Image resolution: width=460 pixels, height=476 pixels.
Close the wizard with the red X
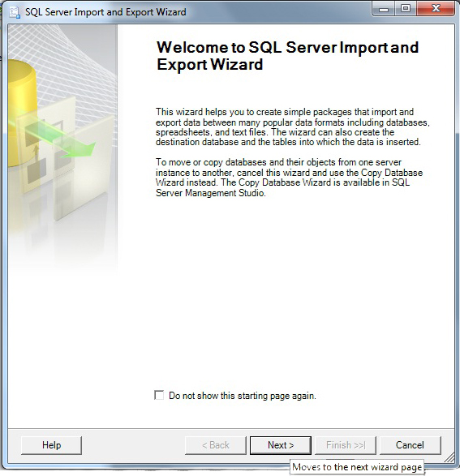pyautogui.click(x=436, y=9)
